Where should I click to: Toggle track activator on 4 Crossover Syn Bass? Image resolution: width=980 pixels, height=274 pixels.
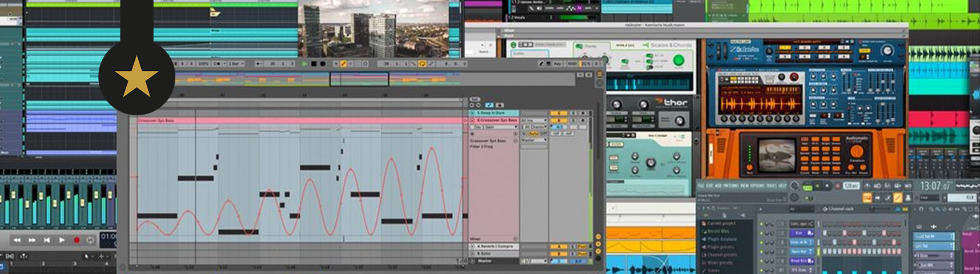pos(559,120)
